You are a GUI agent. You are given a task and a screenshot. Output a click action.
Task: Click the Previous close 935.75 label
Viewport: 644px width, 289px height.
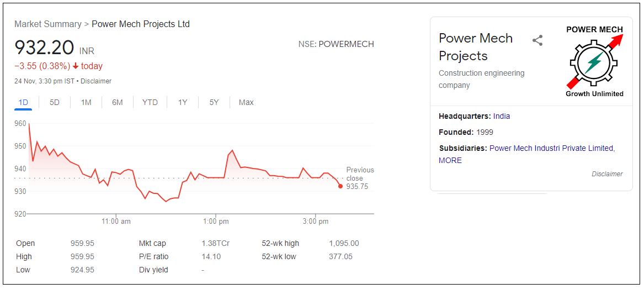pyautogui.click(x=360, y=178)
